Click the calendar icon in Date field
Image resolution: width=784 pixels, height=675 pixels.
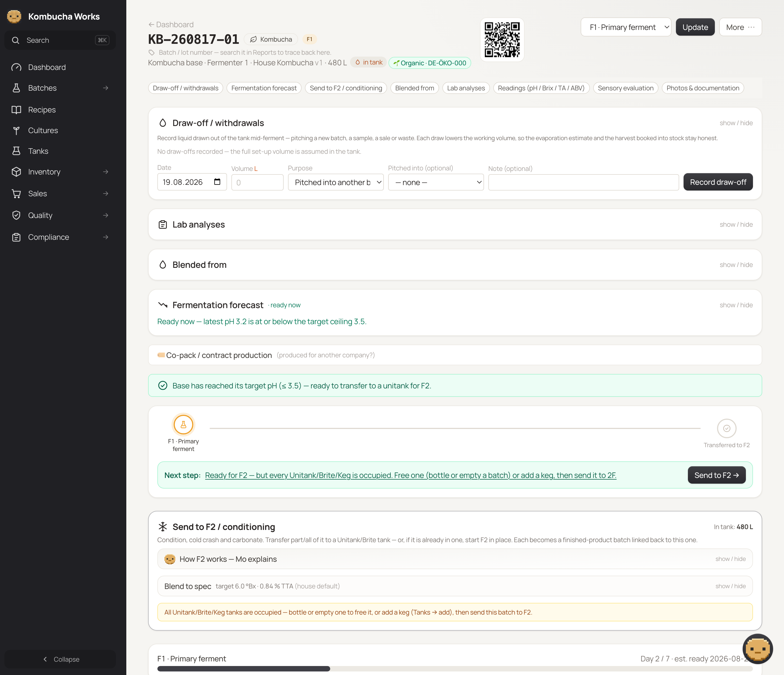(x=217, y=182)
